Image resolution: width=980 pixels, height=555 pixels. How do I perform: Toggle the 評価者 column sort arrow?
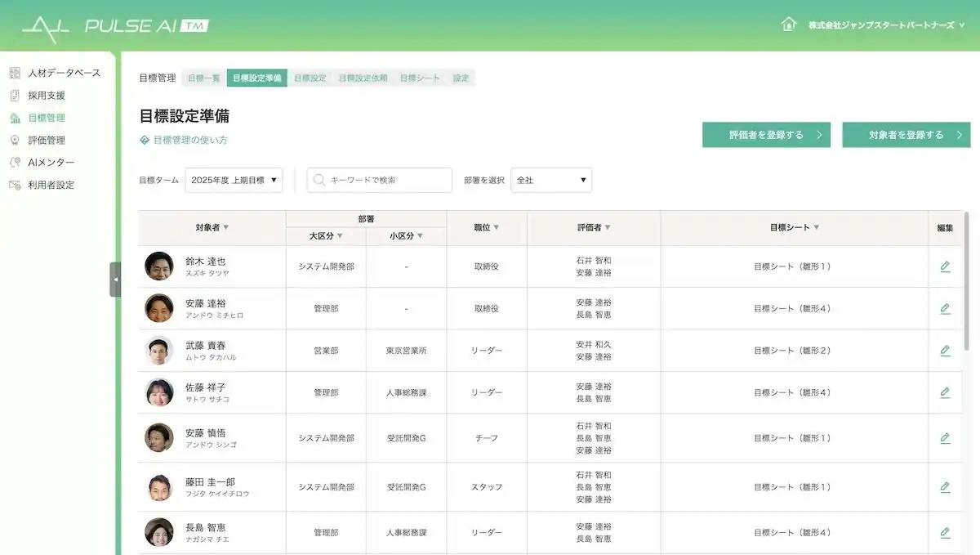coord(607,227)
